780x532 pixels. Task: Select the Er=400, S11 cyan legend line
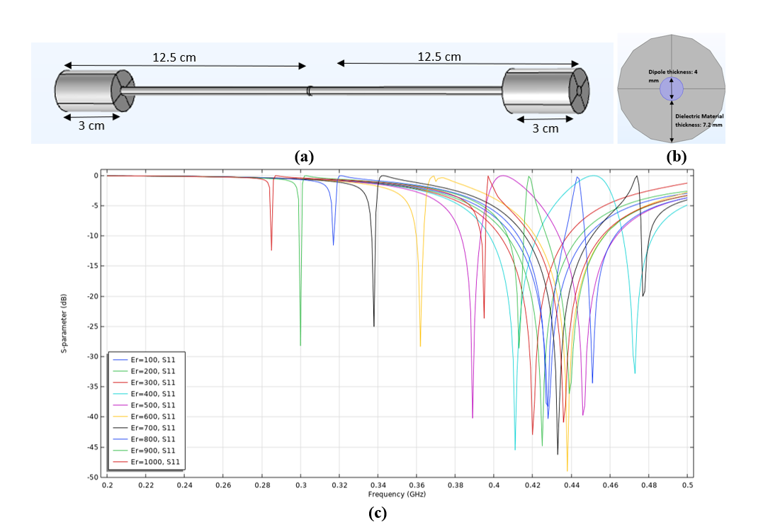click(x=145, y=394)
